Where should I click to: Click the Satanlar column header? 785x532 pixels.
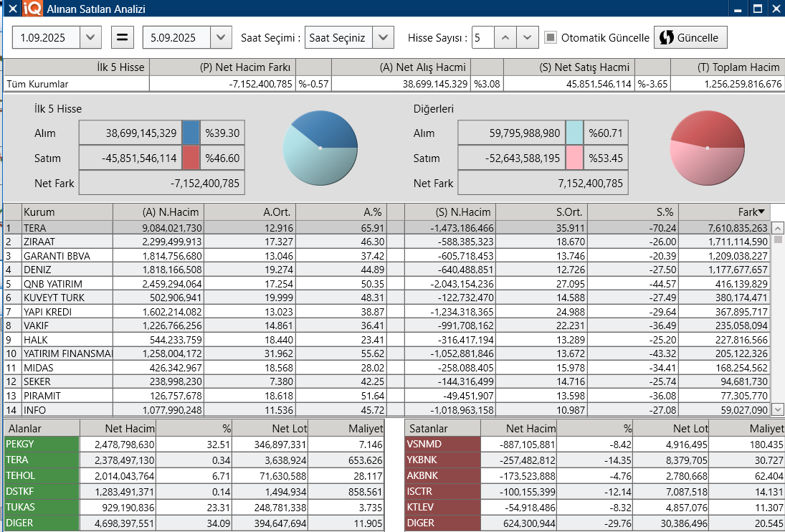click(x=442, y=429)
